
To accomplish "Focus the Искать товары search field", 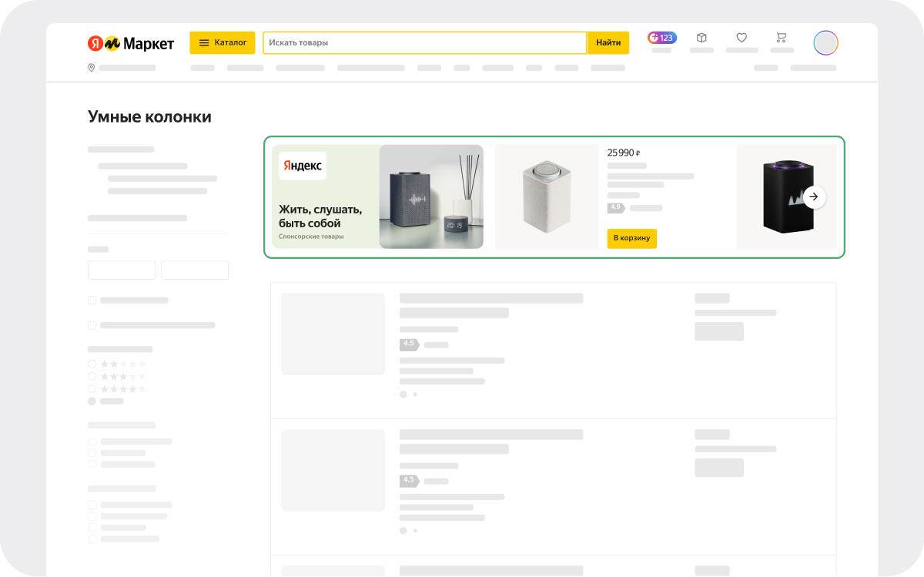I will coord(425,43).
